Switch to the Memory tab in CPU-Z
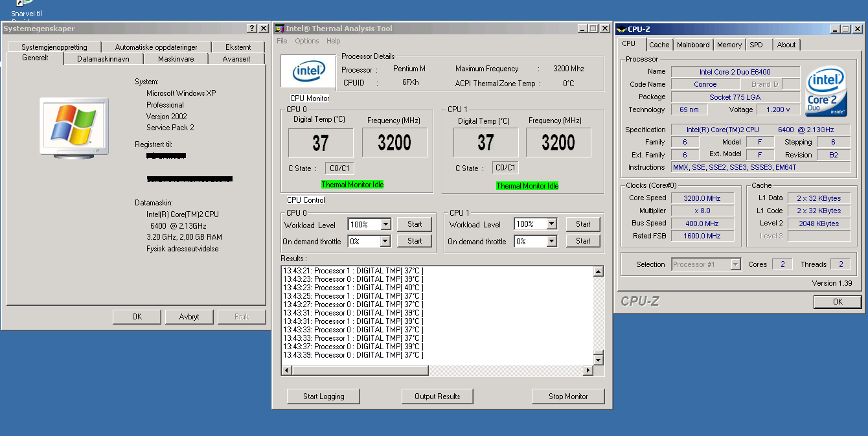Viewport: 868px width, 436px height. click(x=729, y=45)
